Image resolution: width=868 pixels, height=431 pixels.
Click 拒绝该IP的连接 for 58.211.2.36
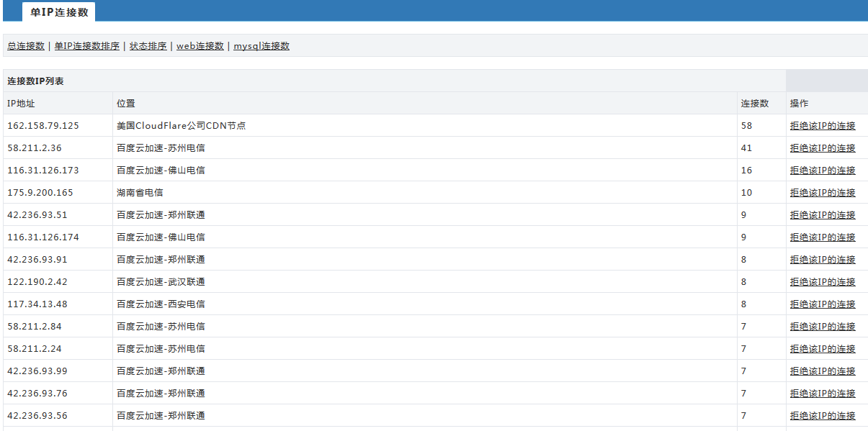pyautogui.click(x=823, y=148)
